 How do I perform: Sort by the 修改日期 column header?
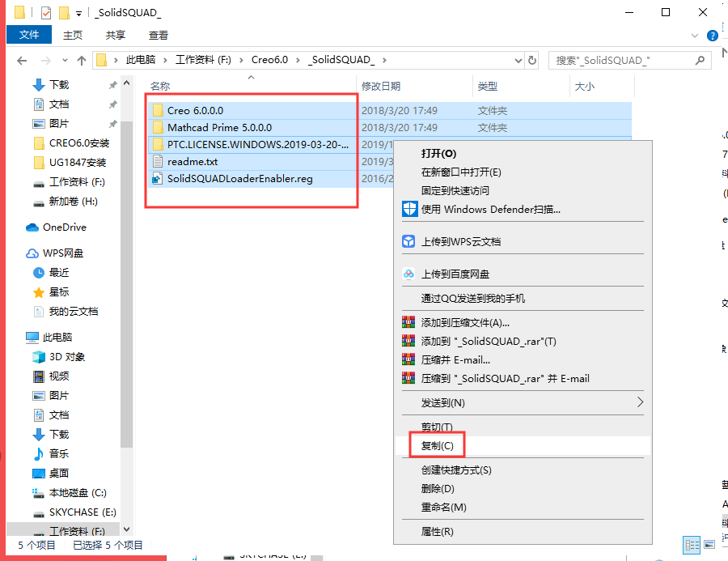[381, 87]
